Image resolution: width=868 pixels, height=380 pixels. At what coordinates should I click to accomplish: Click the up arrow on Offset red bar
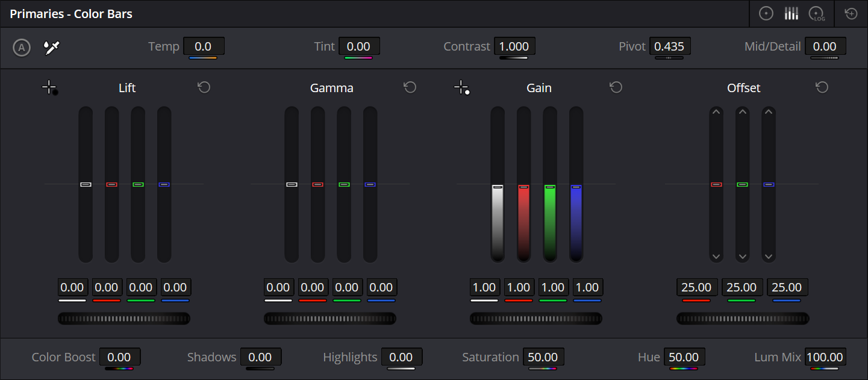click(716, 112)
